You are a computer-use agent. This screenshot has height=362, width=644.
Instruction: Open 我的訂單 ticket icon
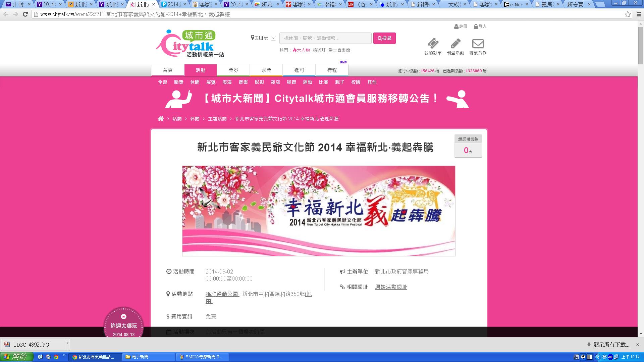coord(433,47)
